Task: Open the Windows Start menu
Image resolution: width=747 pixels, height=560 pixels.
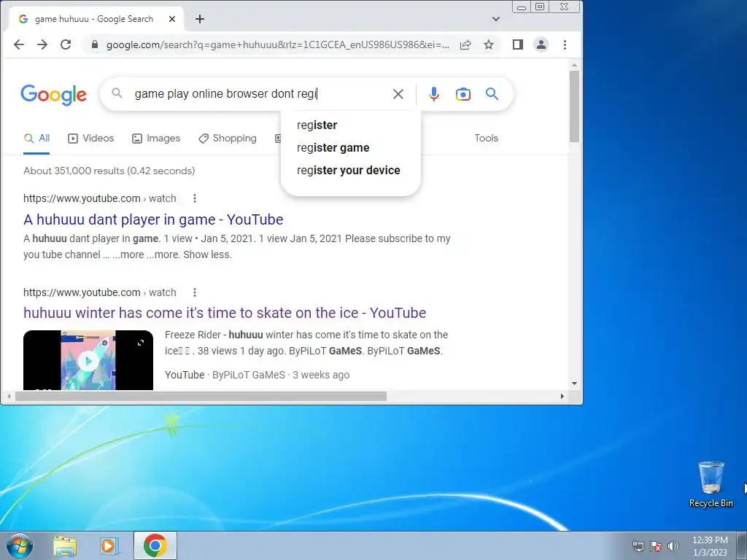Action: [20, 545]
